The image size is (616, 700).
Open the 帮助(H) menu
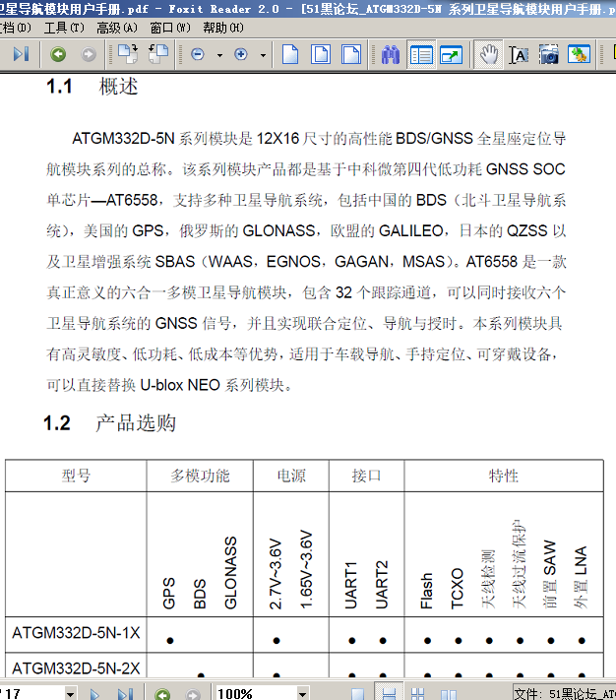pyautogui.click(x=223, y=29)
